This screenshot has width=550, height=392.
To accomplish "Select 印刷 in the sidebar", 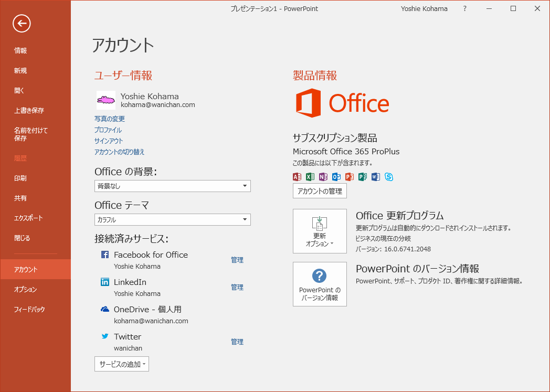I will [x=20, y=178].
